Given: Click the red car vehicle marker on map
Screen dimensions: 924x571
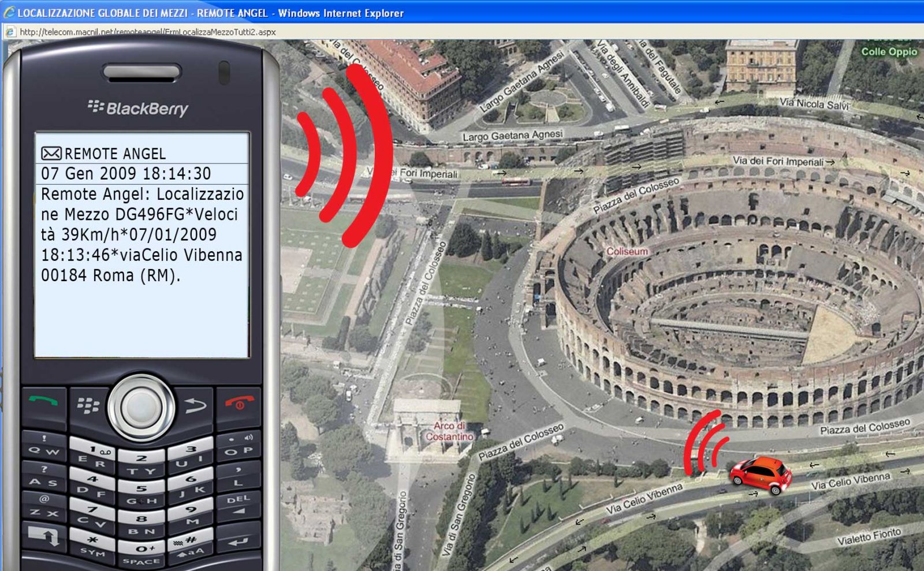Looking at the screenshot, I should pos(761,475).
